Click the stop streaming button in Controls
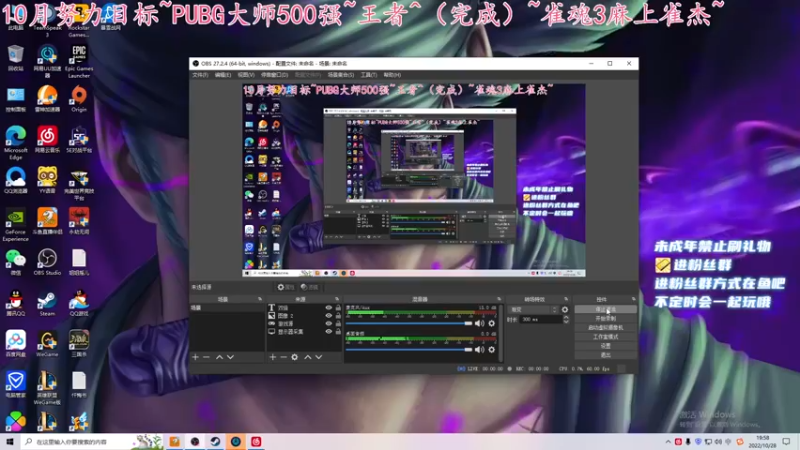This screenshot has width=800, height=450. click(x=606, y=309)
